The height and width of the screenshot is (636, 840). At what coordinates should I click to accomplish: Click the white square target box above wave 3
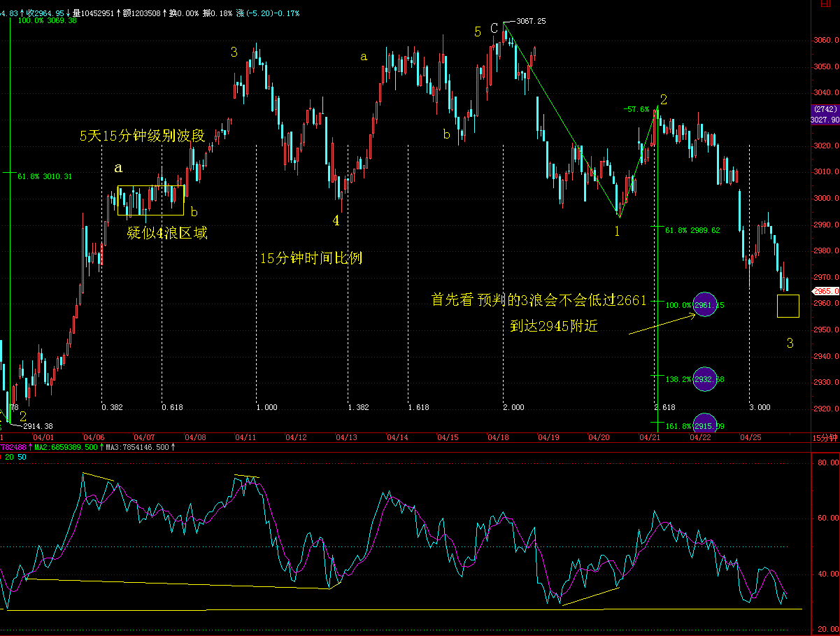click(x=788, y=306)
